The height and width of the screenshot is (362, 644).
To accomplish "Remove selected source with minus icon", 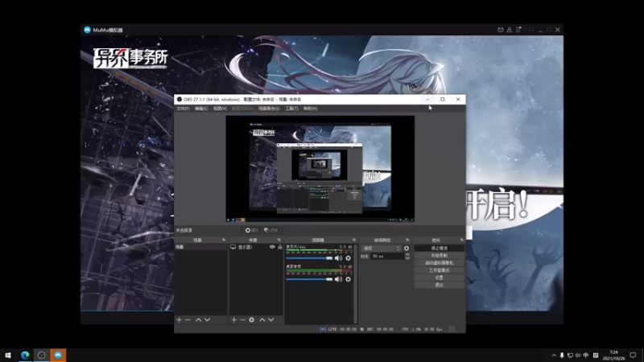I will (x=243, y=319).
